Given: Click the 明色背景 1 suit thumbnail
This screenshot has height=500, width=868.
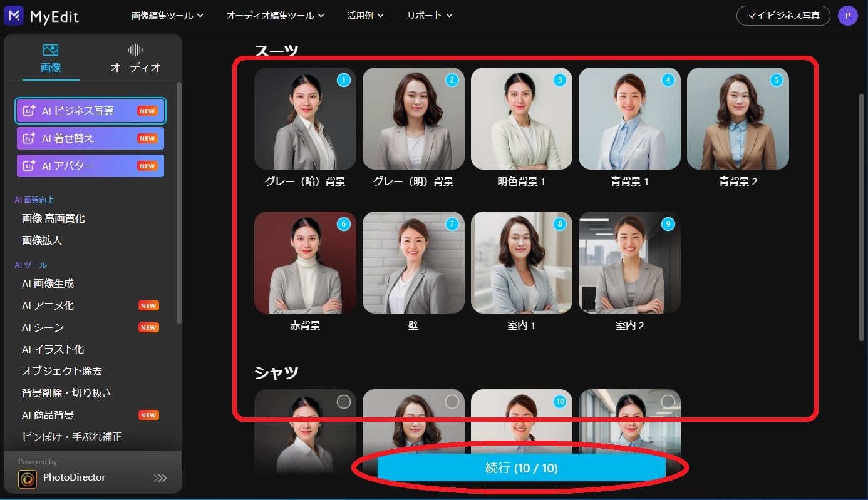Looking at the screenshot, I should (x=522, y=118).
